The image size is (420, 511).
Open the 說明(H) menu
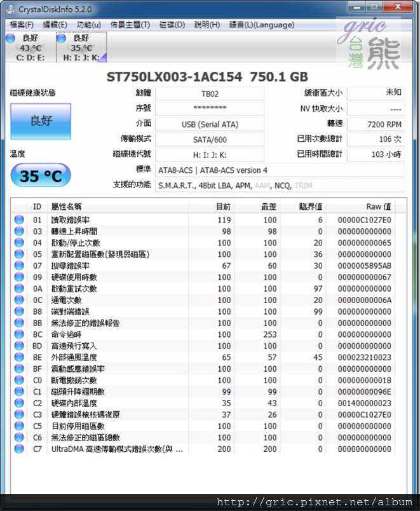click(207, 25)
